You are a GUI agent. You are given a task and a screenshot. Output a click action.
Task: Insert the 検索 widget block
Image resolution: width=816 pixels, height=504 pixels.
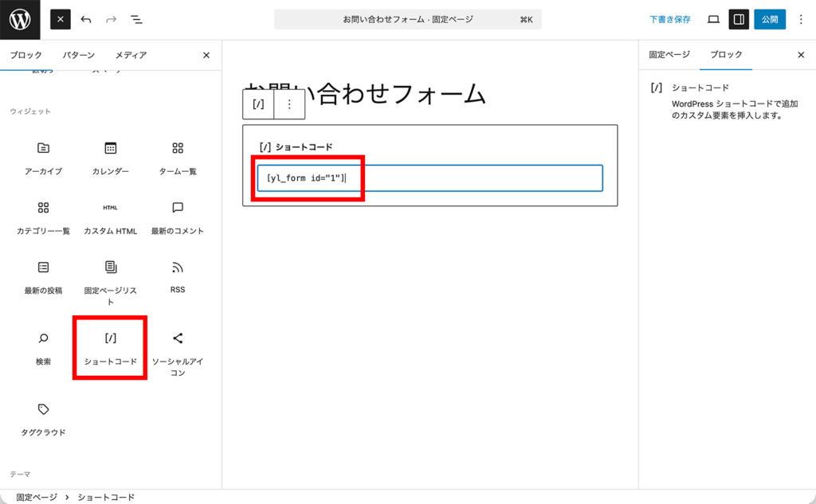pos(42,346)
